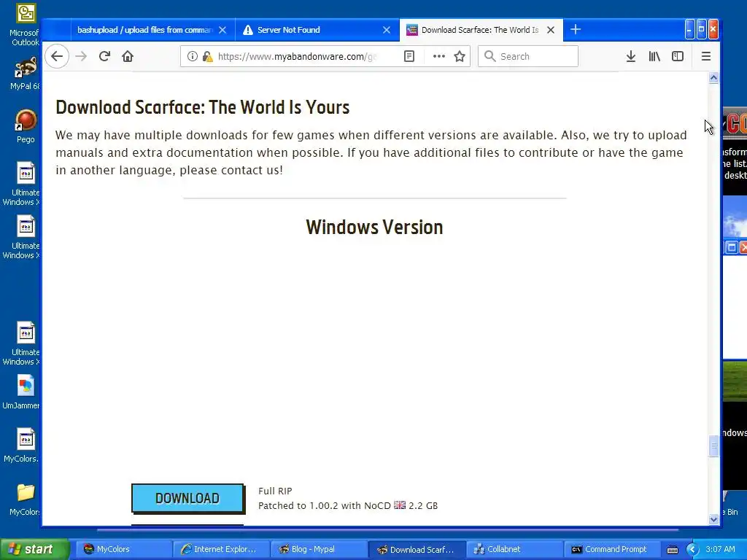Toggle the browser sidebar icon
Image resolution: width=747 pixels, height=560 pixels.
(678, 56)
